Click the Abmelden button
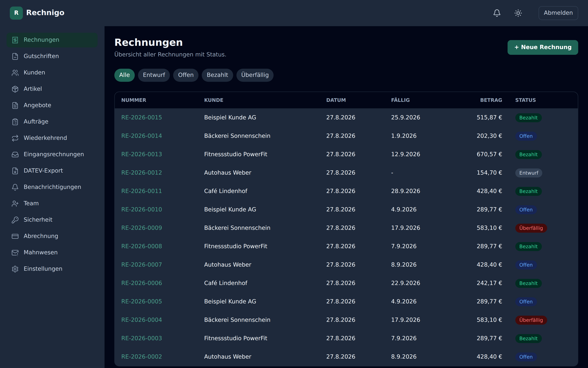 click(x=558, y=13)
